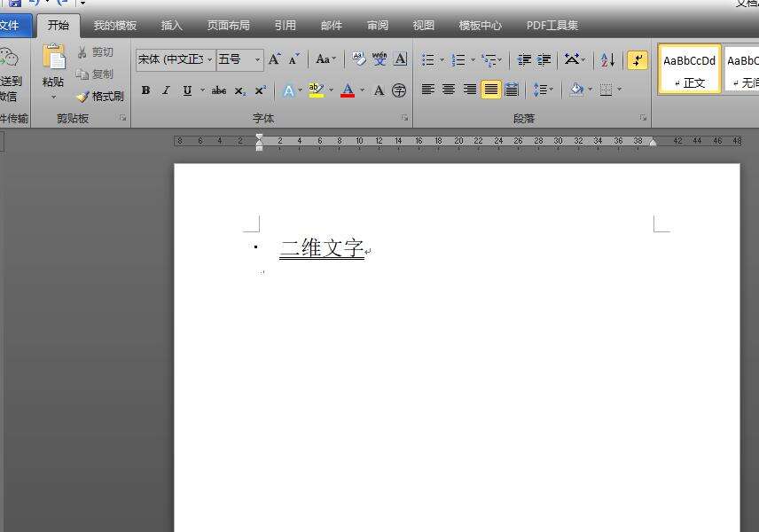Click the Clear Formatting eraser icon
Image resolution: width=759 pixels, height=532 pixels.
pyautogui.click(x=359, y=59)
